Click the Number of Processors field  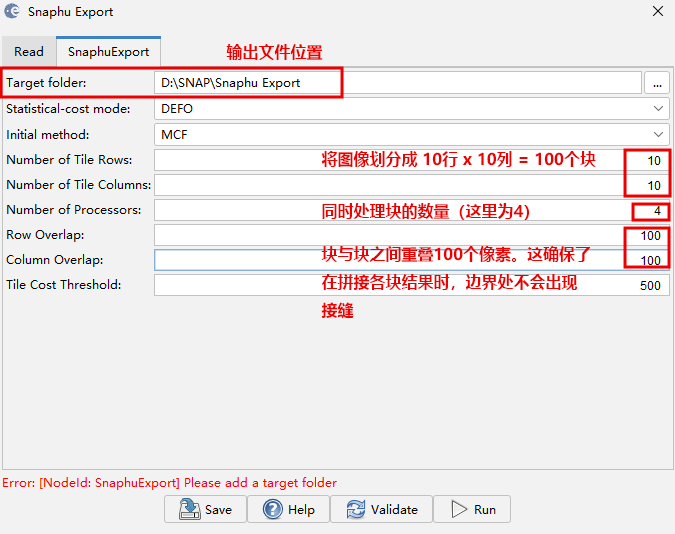click(412, 210)
